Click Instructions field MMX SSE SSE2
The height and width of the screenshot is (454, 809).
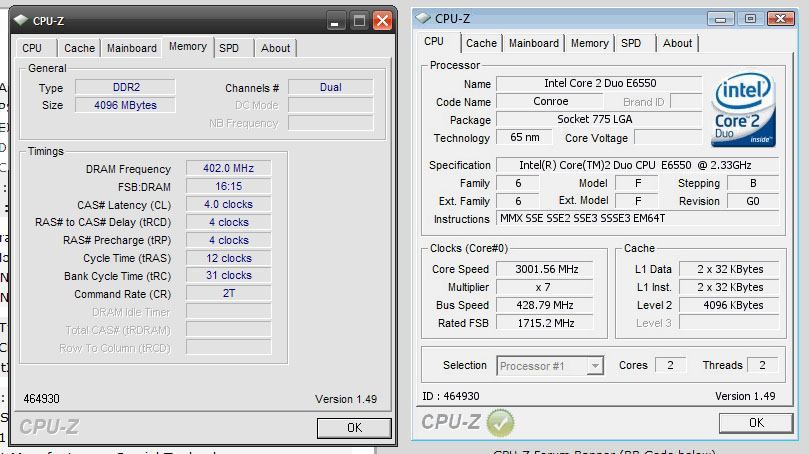coord(637,218)
